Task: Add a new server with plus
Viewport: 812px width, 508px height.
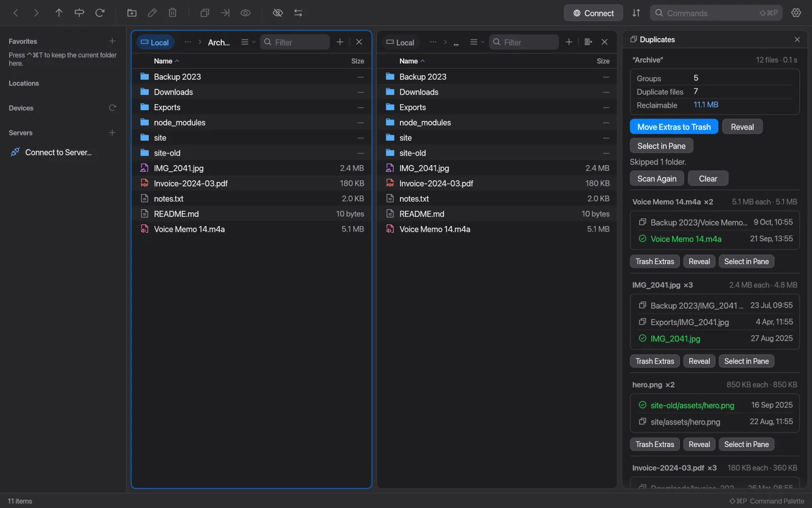Action: (112, 133)
